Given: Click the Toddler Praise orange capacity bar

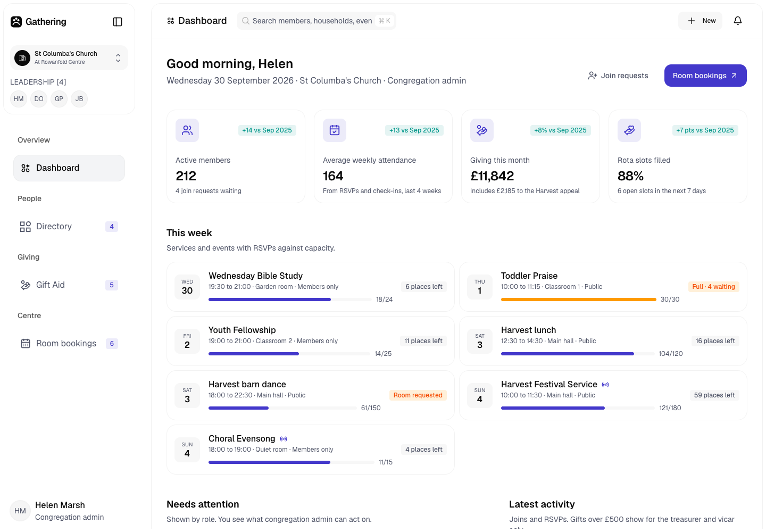Looking at the screenshot, I should tap(579, 300).
